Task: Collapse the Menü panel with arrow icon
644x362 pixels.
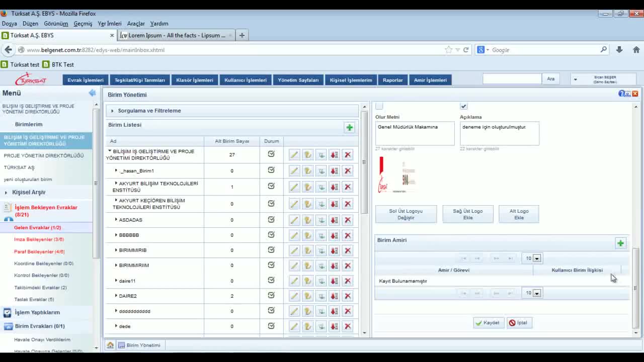Action: click(92, 93)
